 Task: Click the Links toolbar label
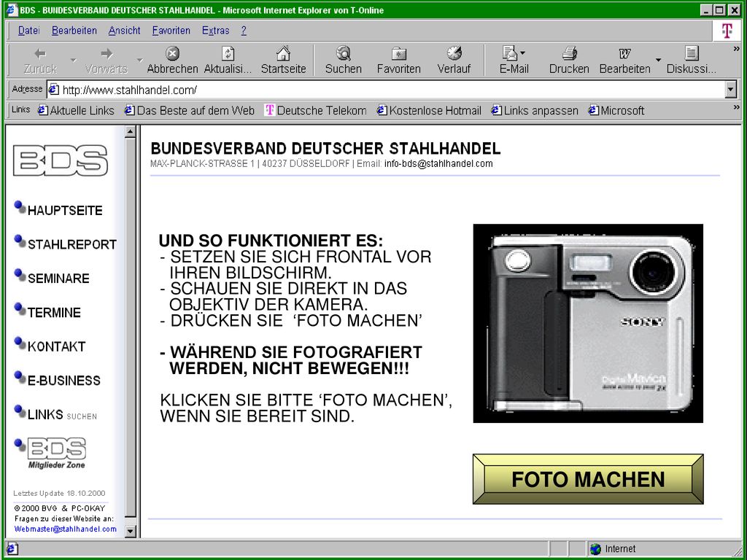tap(20, 109)
